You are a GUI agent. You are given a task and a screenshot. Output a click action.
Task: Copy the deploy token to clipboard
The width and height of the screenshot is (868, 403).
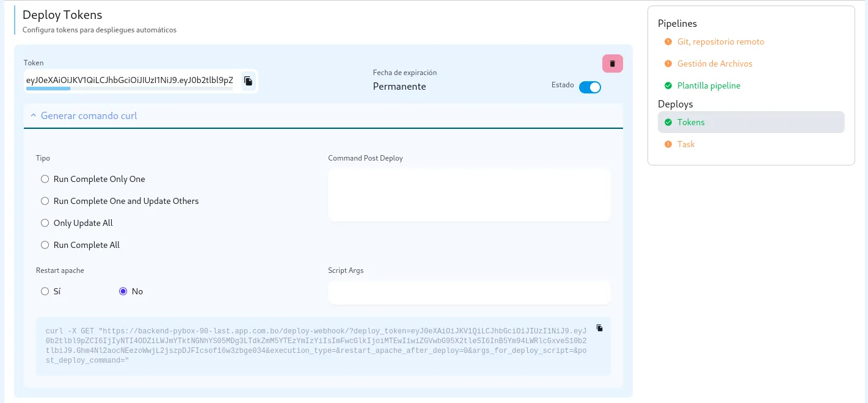[x=248, y=81]
